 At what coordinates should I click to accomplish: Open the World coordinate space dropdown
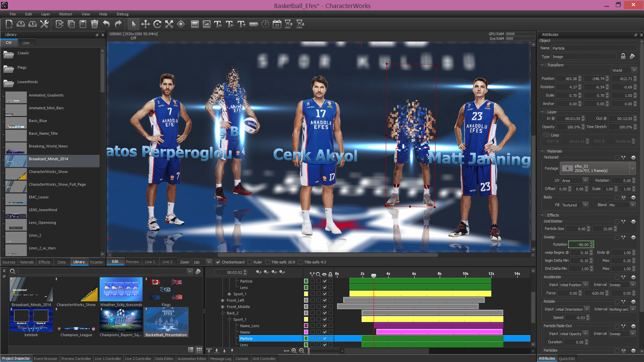pos(624,70)
